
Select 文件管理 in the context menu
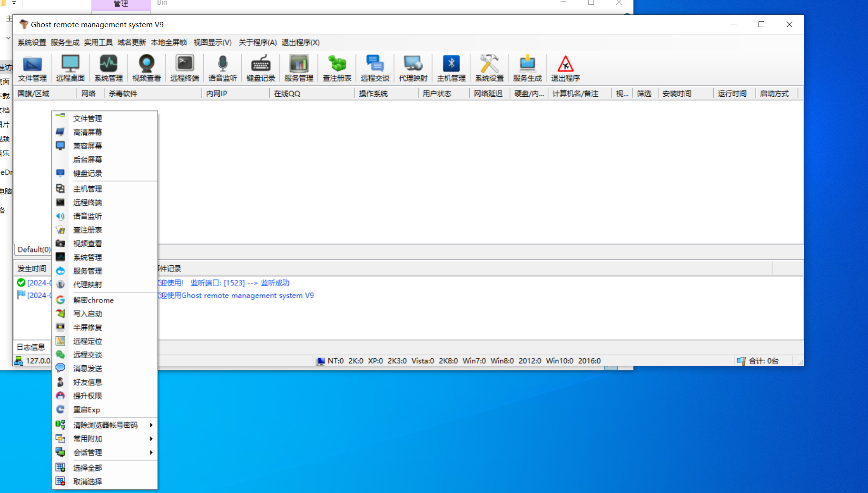pos(105,118)
